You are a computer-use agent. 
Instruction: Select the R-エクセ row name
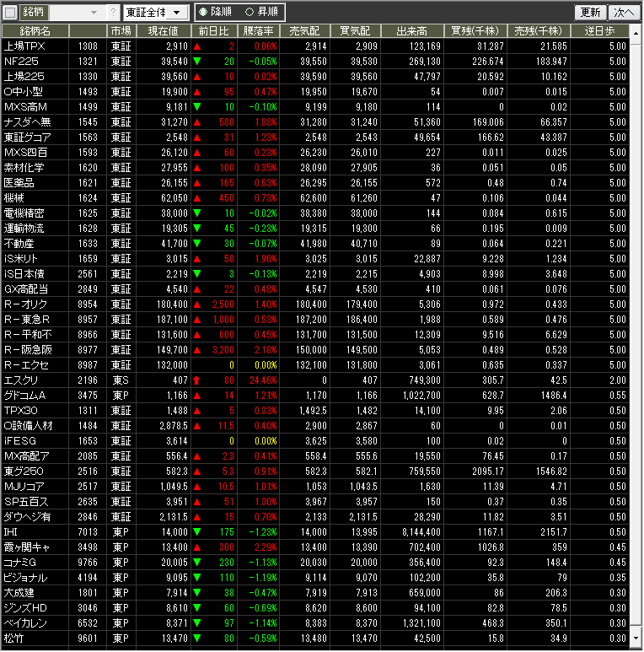pyautogui.click(x=26, y=365)
